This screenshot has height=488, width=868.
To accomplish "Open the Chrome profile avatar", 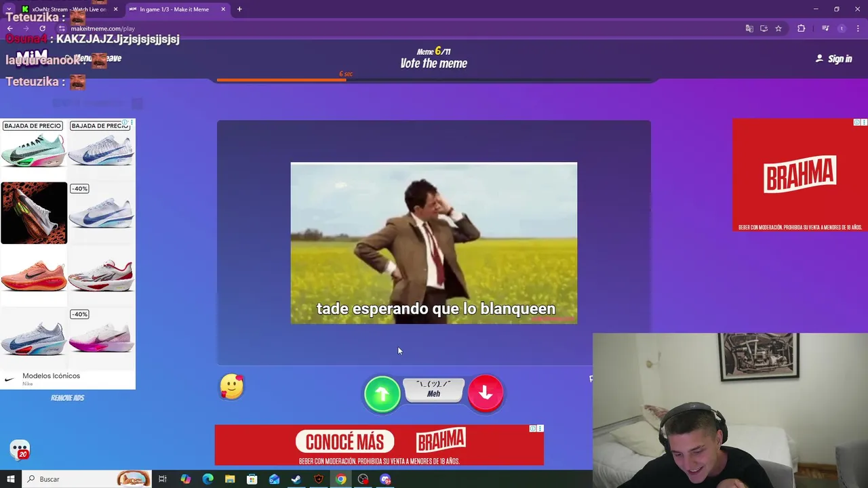I will [842, 28].
